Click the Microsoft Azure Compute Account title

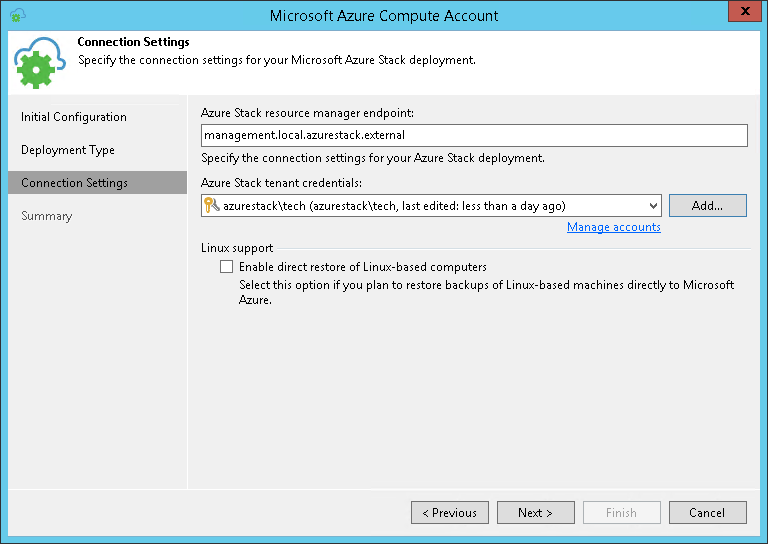(384, 16)
